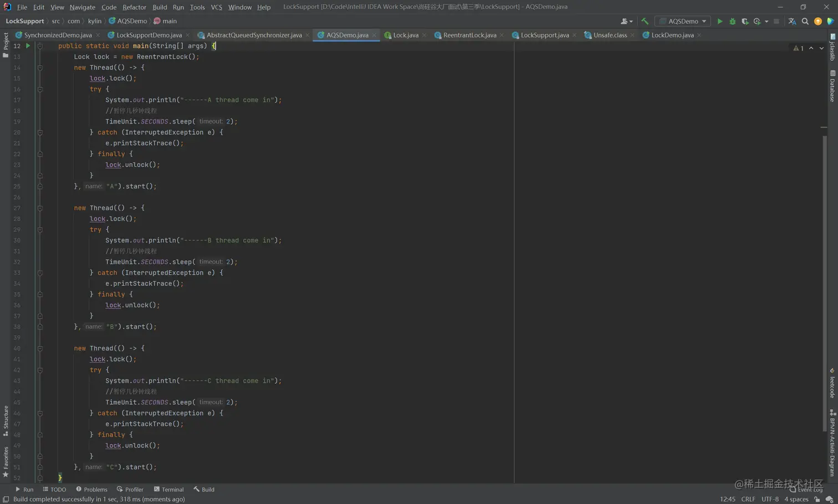Run AQSDemo with the green play button
Image resolution: width=838 pixels, height=504 pixels.
[x=719, y=21]
